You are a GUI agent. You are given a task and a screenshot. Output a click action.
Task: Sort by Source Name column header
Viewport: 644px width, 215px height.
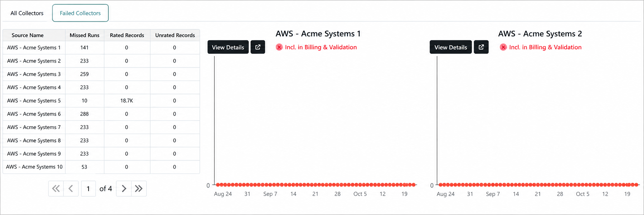pyautogui.click(x=34, y=35)
